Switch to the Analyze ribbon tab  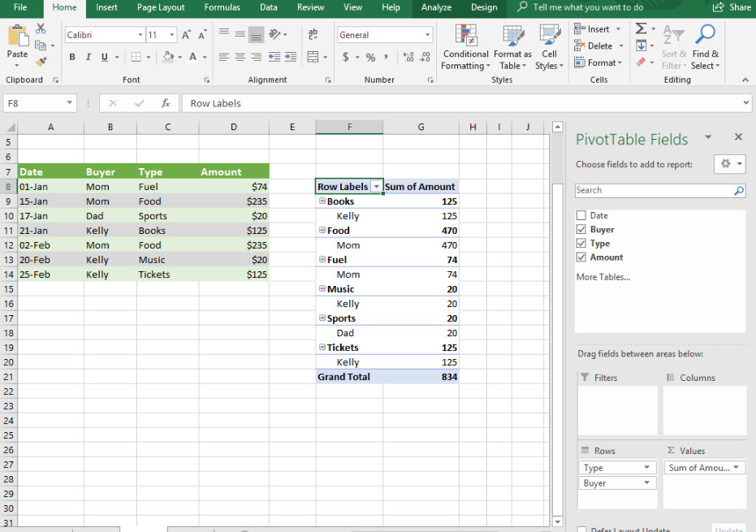click(436, 7)
